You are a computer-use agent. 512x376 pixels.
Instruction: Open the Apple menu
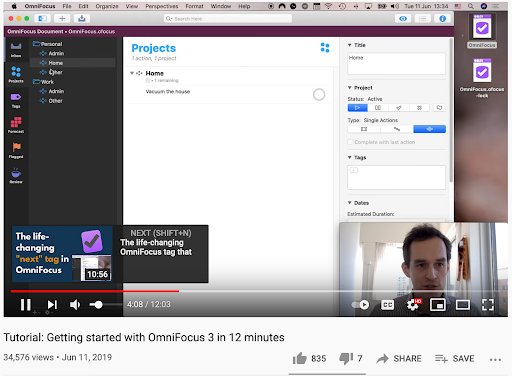(x=14, y=6)
